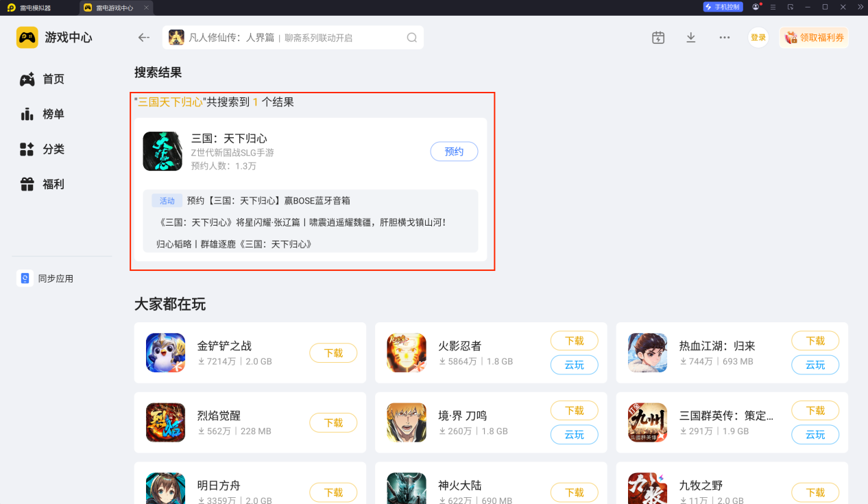Open the 三国群英传 game icon

click(647, 422)
